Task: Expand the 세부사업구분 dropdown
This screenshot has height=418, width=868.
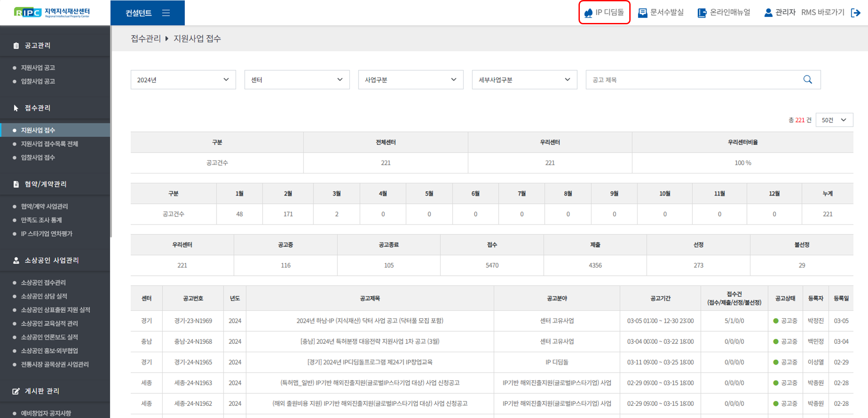Action: click(x=524, y=80)
